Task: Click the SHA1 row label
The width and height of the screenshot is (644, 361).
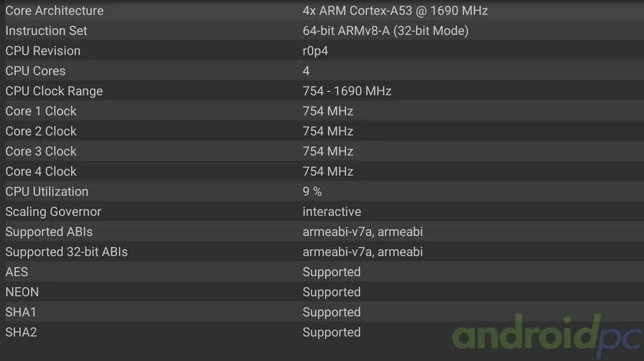Action: [21, 312]
